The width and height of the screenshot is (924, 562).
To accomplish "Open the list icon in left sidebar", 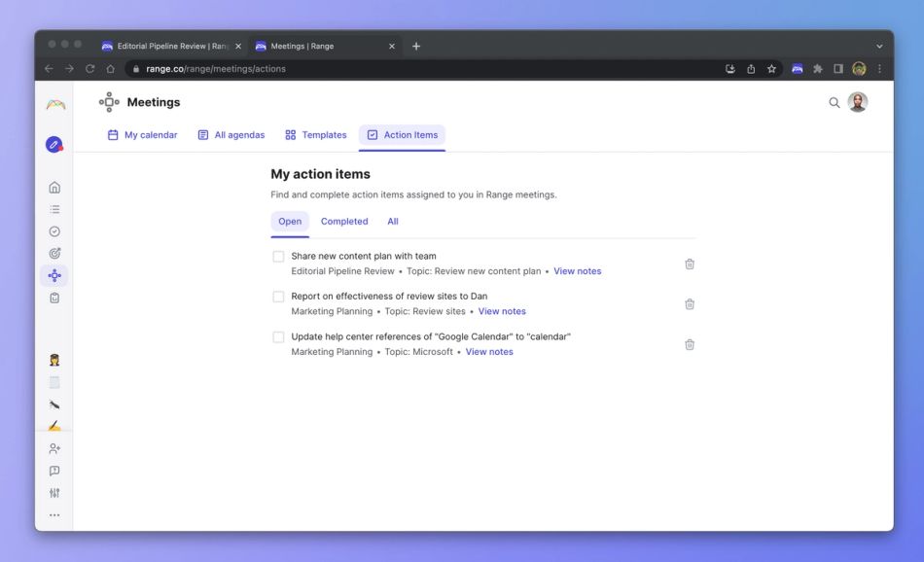I will click(54, 210).
